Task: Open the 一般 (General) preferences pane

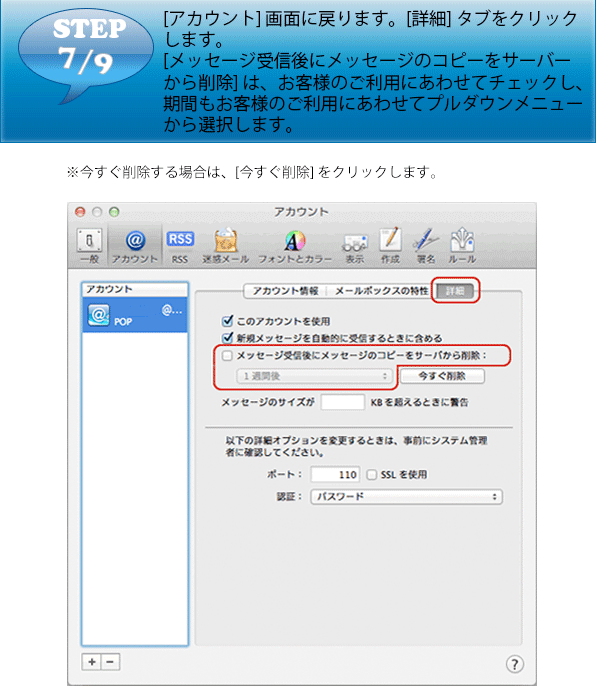Action: (x=90, y=246)
